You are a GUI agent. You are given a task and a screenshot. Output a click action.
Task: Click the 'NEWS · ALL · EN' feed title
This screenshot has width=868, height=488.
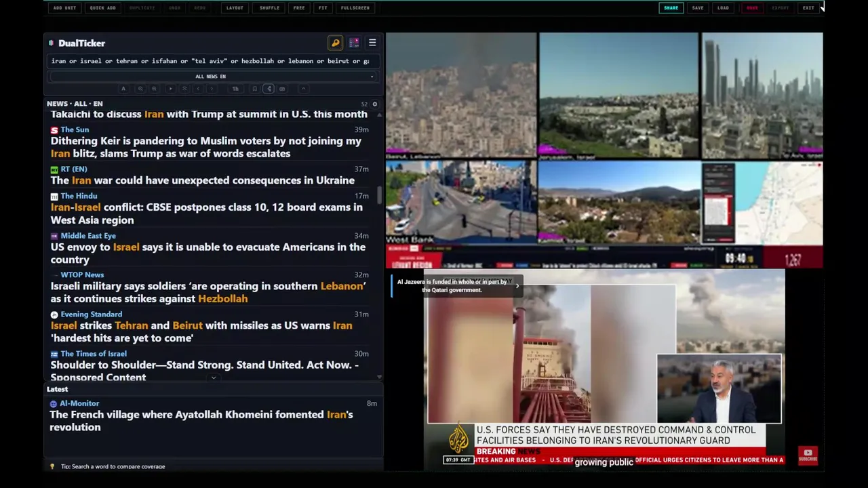coord(75,104)
